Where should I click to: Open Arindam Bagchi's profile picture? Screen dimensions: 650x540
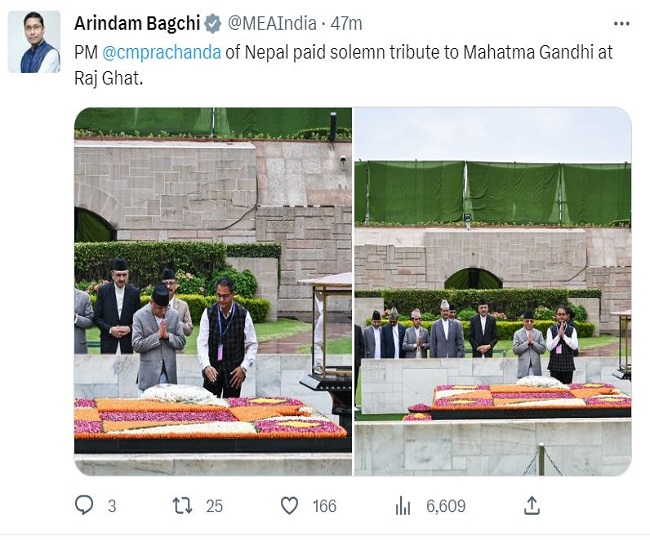(x=34, y=42)
